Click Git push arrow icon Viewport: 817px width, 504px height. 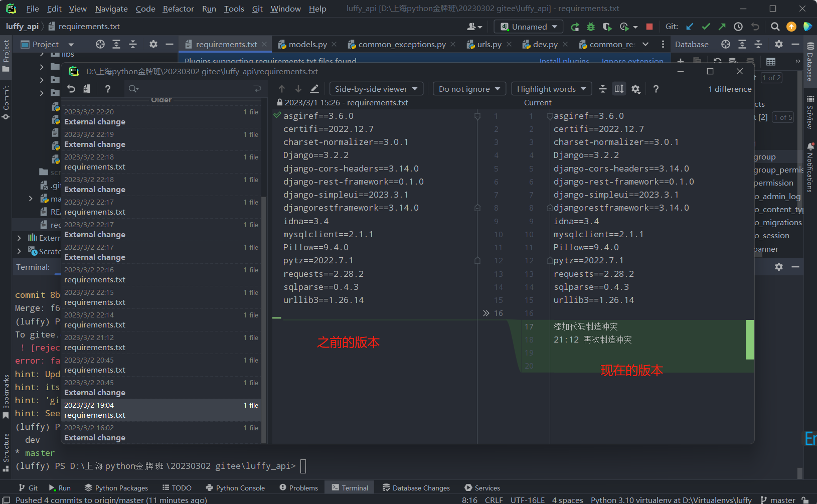coord(722,27)
